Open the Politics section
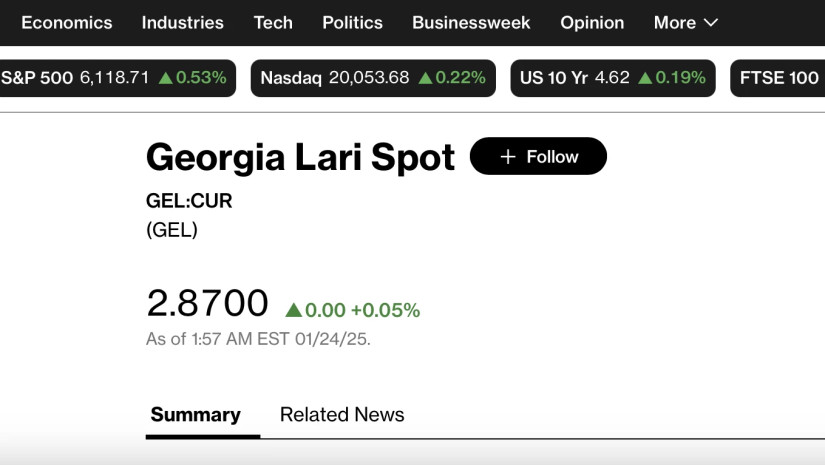 352,22
